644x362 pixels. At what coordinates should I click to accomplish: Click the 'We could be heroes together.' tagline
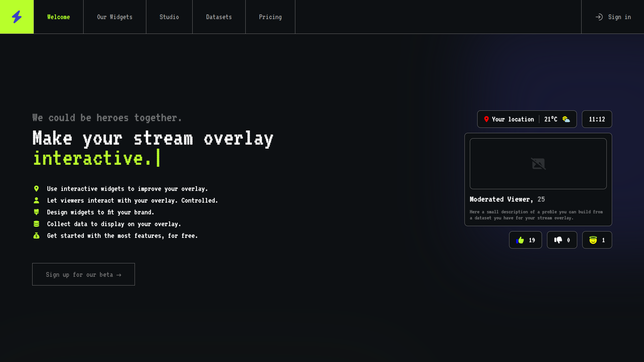click(107, 118)
